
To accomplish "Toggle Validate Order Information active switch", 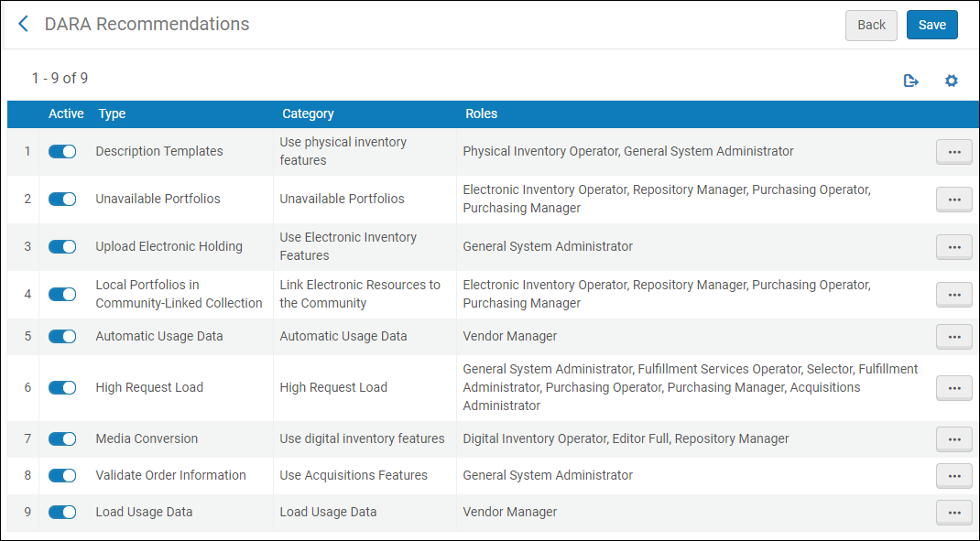I will coord(62,475).
